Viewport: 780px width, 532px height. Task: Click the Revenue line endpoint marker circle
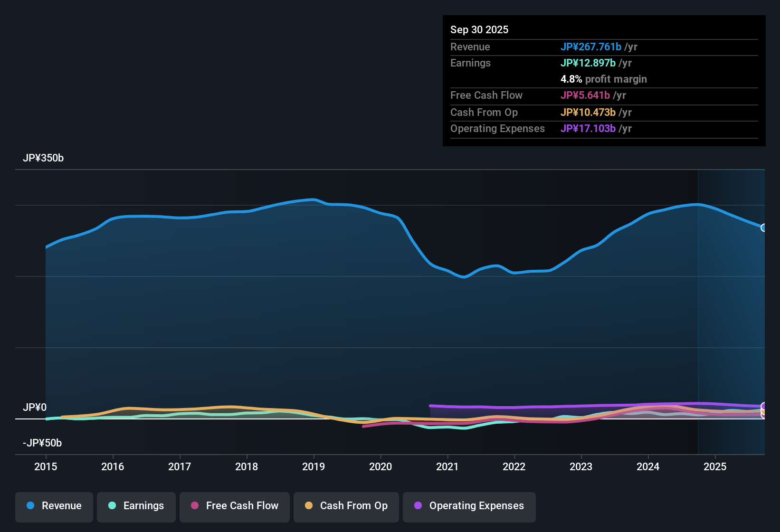(x=764, y=228)
